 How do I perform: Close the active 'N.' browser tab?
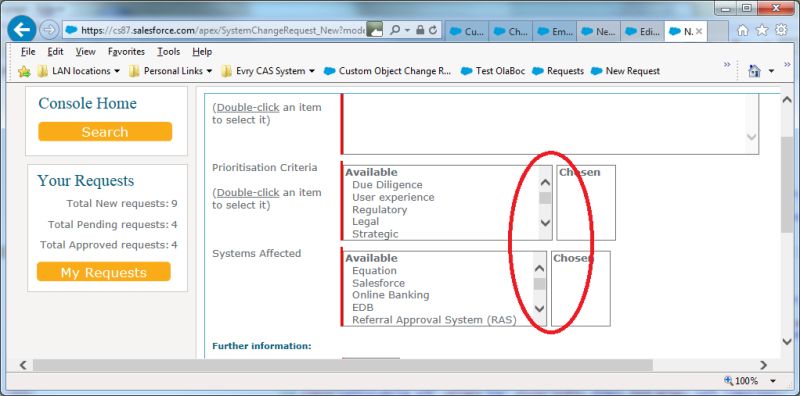pyautogui.click(x=699, y=31)
